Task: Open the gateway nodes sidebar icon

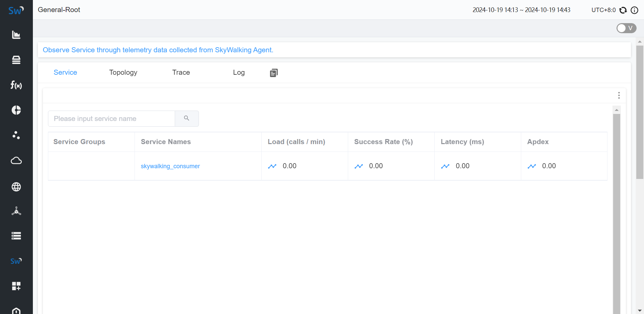Action: pos(16,211)
